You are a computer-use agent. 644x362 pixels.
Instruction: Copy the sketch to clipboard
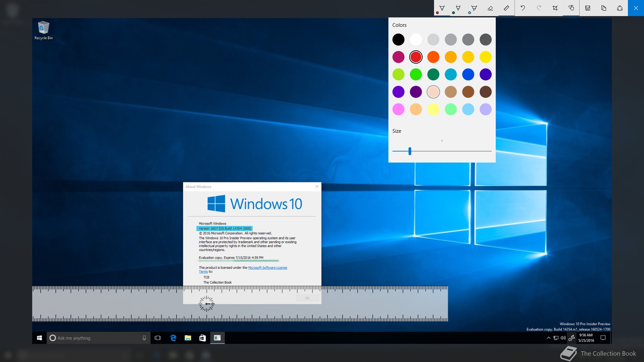click(x=604, y=8)
